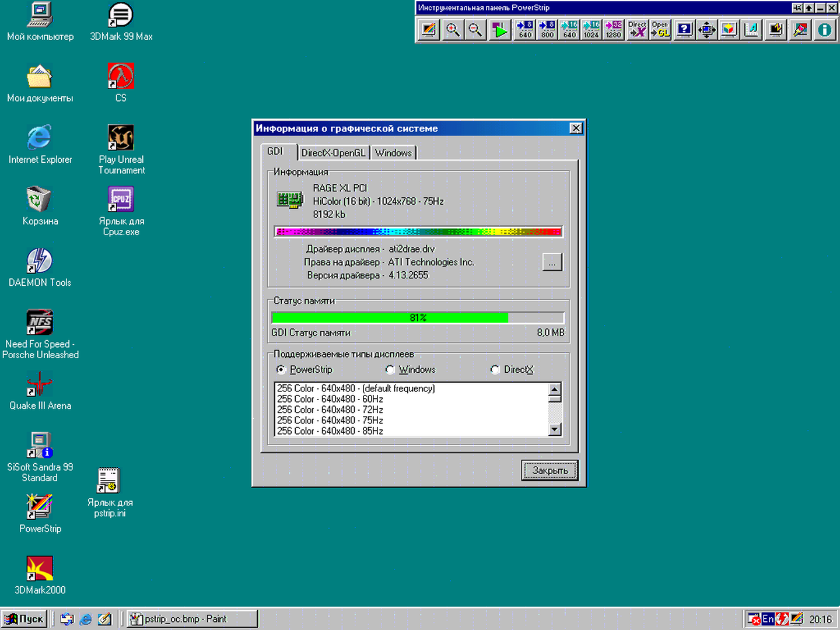Open the Пуск start menu
Viewport: 840px width, 630px height.
coord(24,619)
